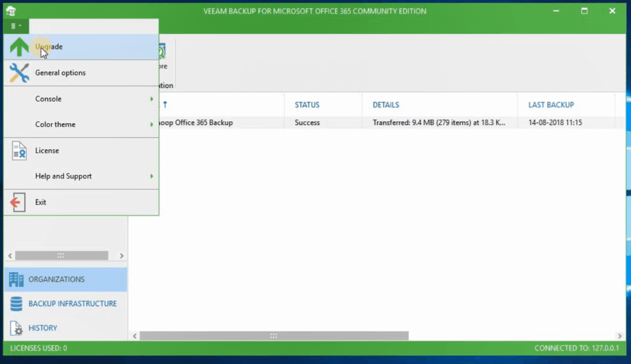The height and width of the screenshot is (364, 631).
Task: Click the Organizations buildings icon
Action: [16, 280]
